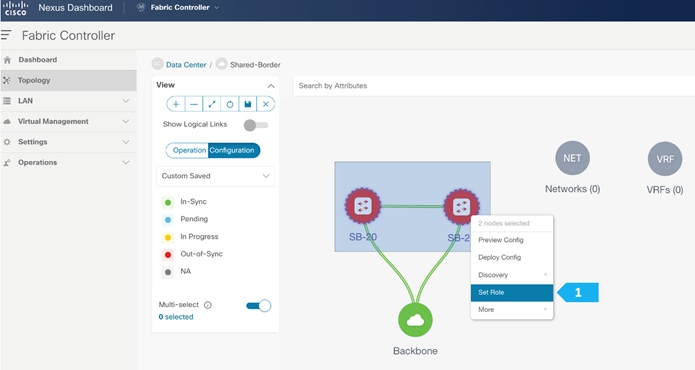
Task: Expand the Operations sidebar section
Action: 126,163
